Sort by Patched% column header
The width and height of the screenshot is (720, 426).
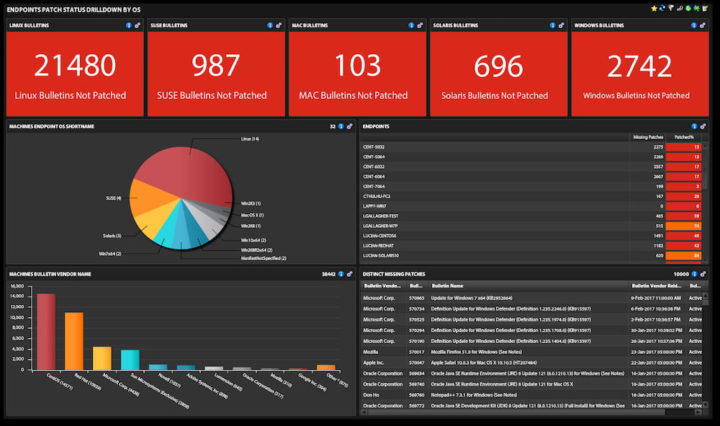click(x=684, y=137)
